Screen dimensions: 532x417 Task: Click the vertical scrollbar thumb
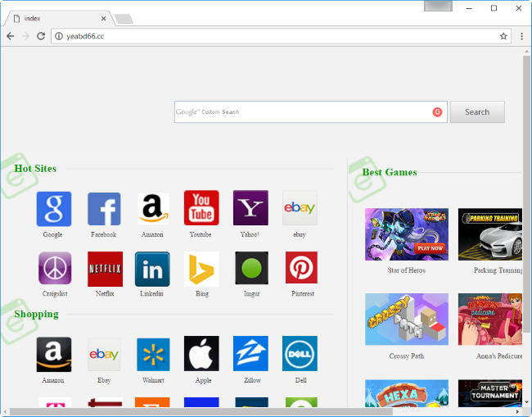(526, 194)
